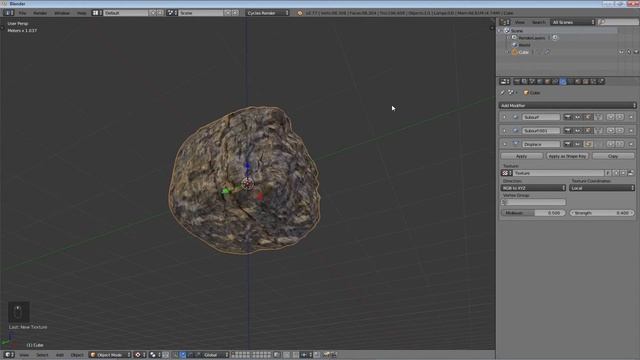Toggle edit mode display of Subsurf modifier
Image resolution: width=640 pixels, height=360 pixels.
[x=588, y=117]
